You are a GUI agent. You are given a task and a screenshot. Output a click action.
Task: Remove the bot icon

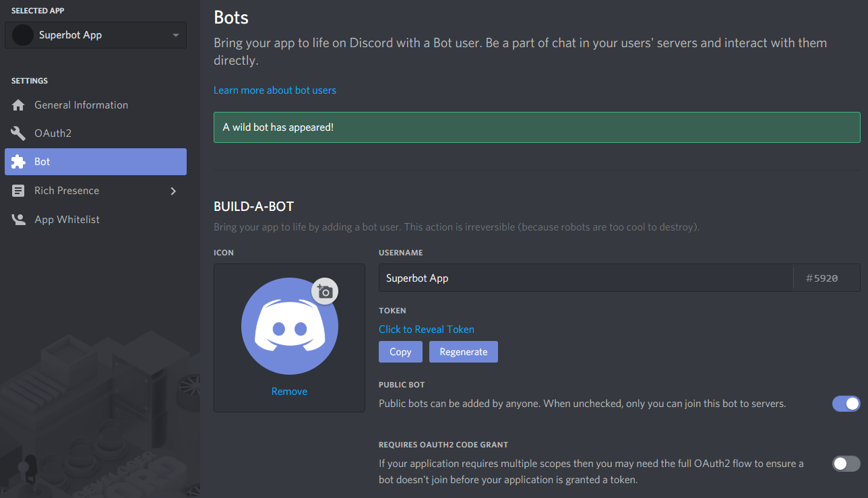pyautogui.click(x=289, y=392)
